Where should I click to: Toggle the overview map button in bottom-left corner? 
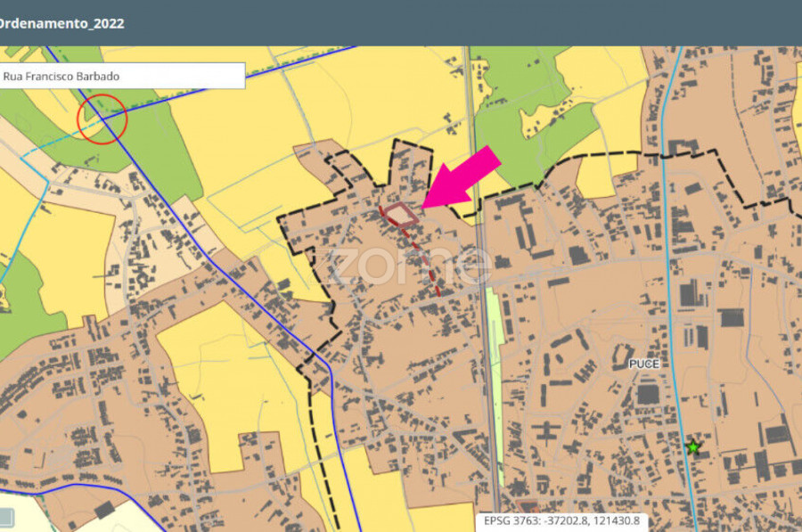point(6,518)
